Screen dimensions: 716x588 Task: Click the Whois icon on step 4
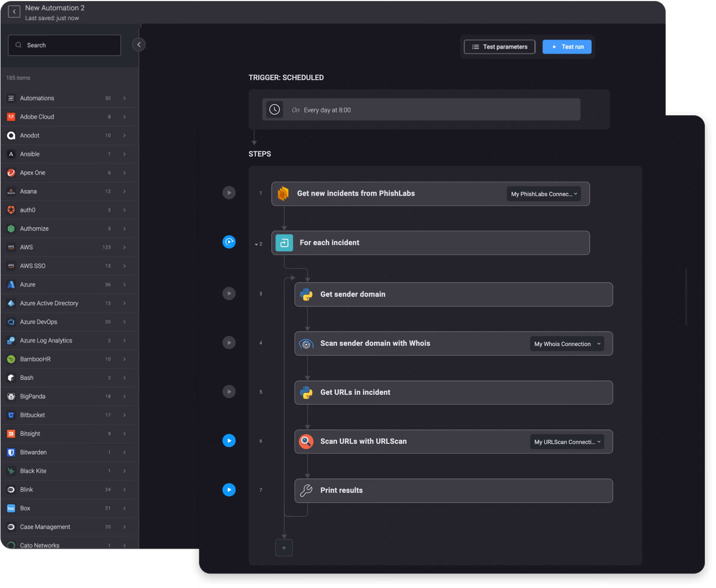(x=306, y=343)
